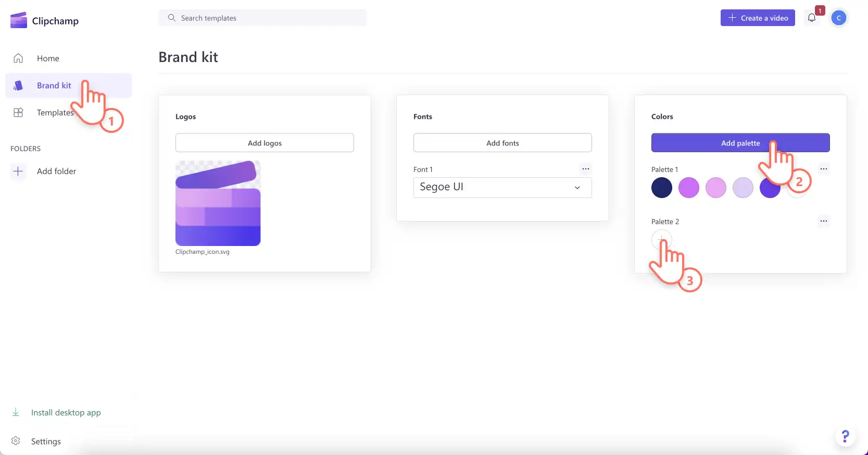
Task: Click the Clipchamp logo icon
Action: pos(19,20)
